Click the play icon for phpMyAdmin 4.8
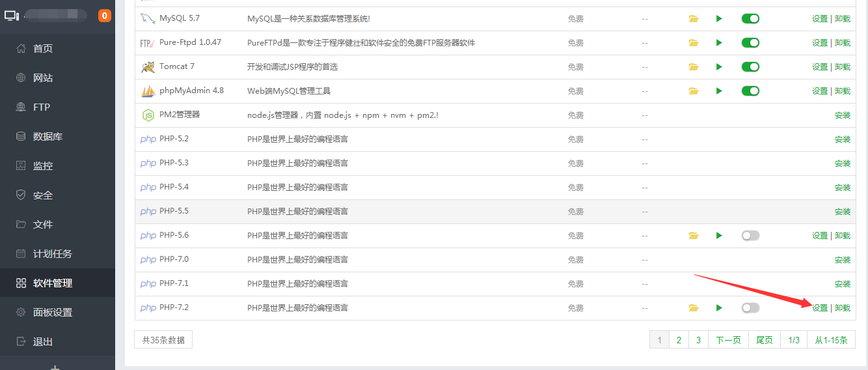The height and width of the screenshot is (370, 868). [x=719, y=91]
